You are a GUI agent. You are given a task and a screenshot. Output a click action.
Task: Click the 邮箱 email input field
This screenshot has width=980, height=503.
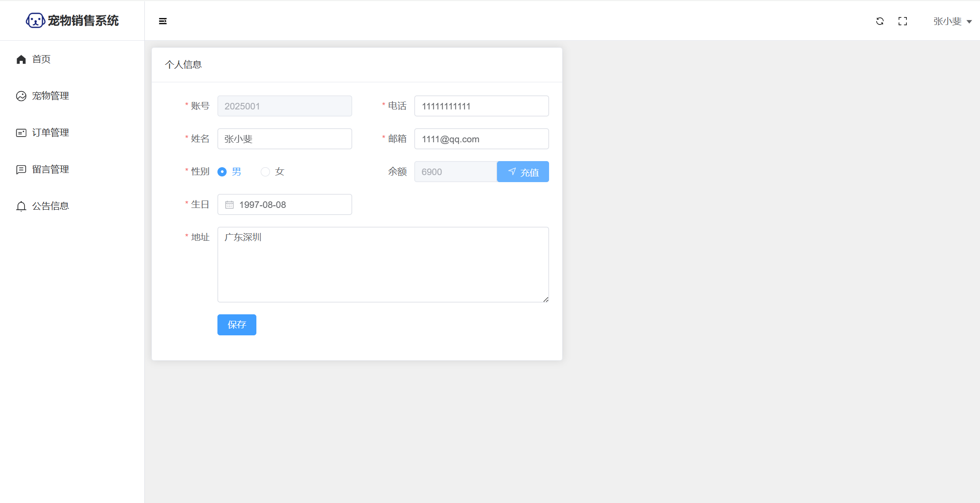[481, 139]
